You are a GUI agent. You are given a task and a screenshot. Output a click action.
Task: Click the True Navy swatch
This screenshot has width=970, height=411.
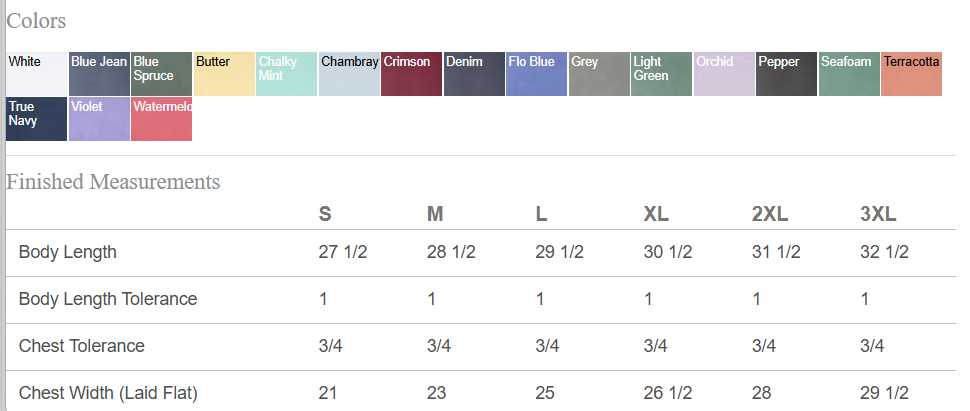36,119
